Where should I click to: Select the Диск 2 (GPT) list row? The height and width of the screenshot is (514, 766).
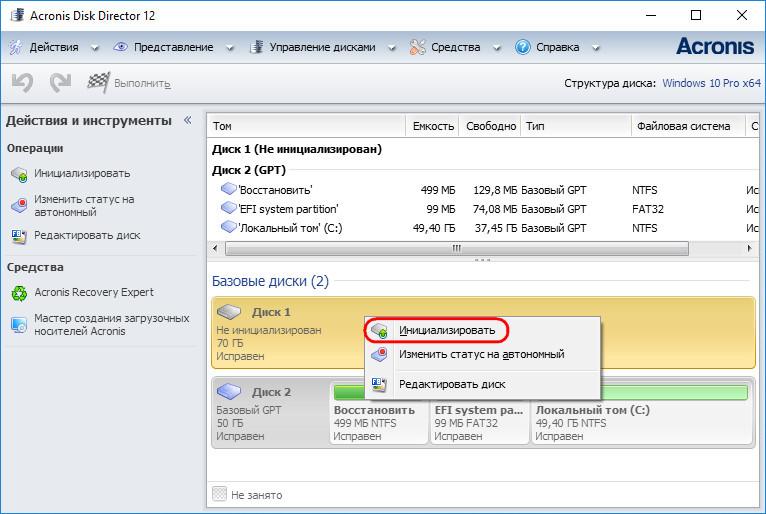[249, 170]
